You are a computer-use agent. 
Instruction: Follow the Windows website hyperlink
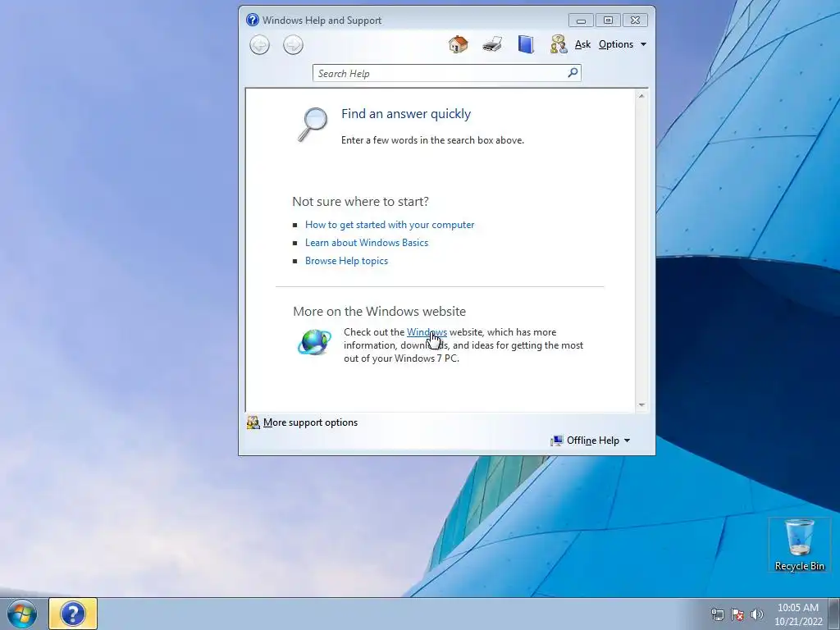click(427, 332)
